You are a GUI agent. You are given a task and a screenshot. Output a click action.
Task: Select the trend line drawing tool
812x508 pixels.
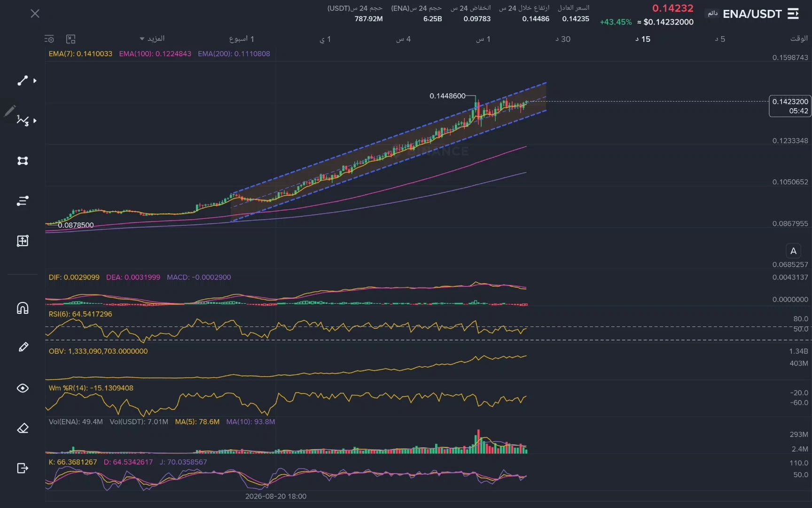[x=23, y=80]
